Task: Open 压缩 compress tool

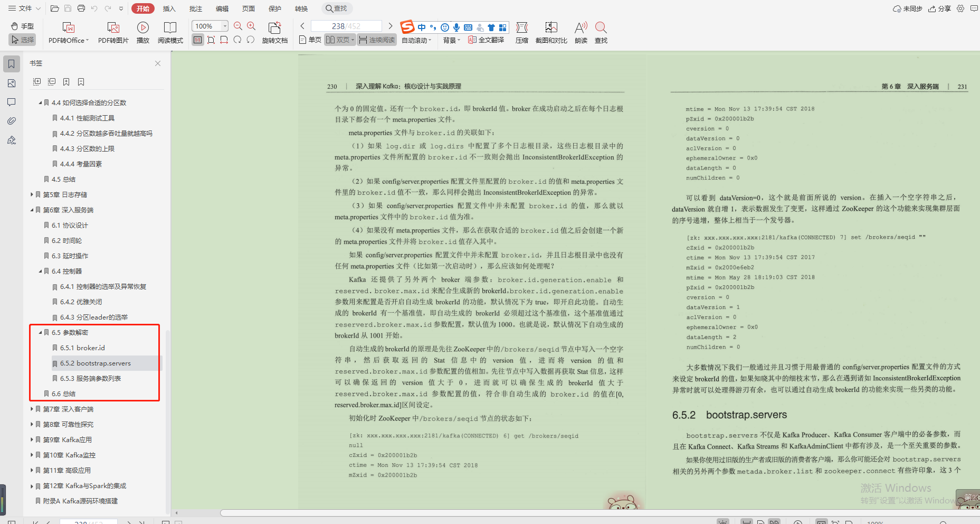Action: coord(522,32)
